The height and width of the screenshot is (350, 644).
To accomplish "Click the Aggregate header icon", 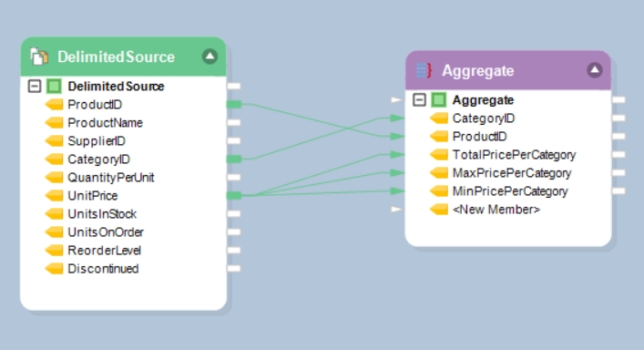I will tap(424, 71).
